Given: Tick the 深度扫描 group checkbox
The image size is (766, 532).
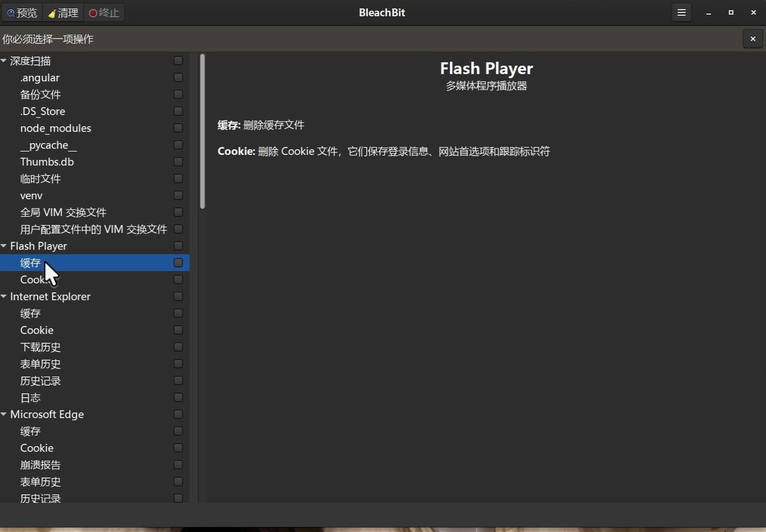Looking at the screenshot, I should [x=178, y=61].
